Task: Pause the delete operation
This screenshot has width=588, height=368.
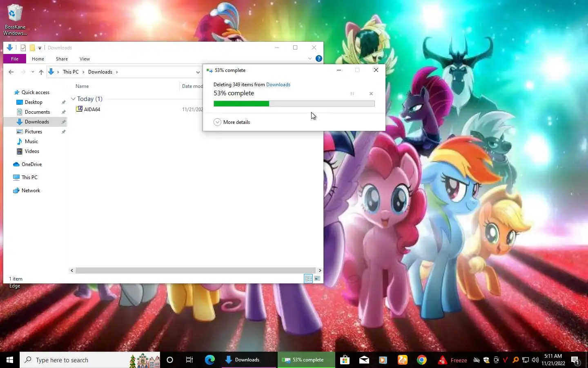Action: [352, 94]
